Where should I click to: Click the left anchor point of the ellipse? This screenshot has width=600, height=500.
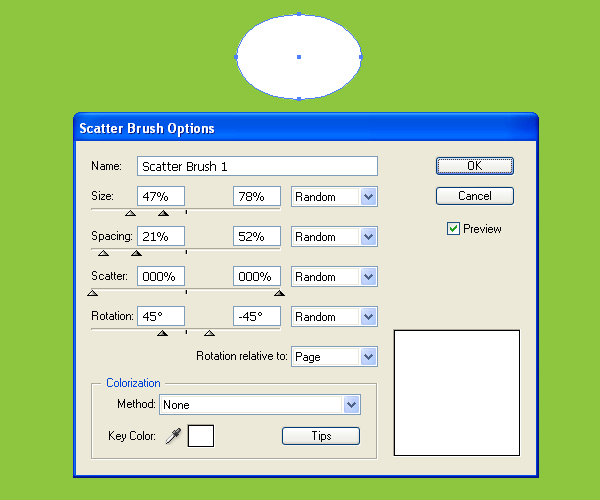(x=236, y=57)
